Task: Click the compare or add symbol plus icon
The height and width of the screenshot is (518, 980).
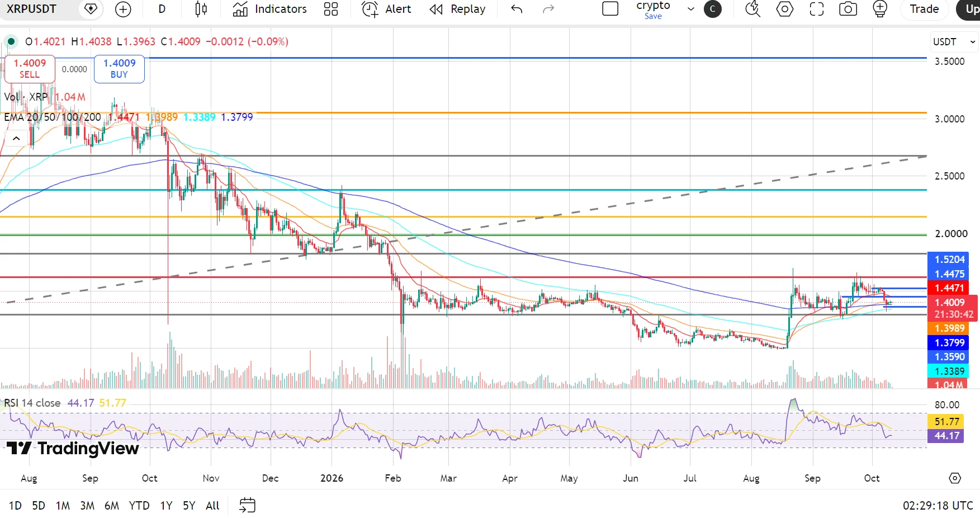Action: [x=123, y=9]
